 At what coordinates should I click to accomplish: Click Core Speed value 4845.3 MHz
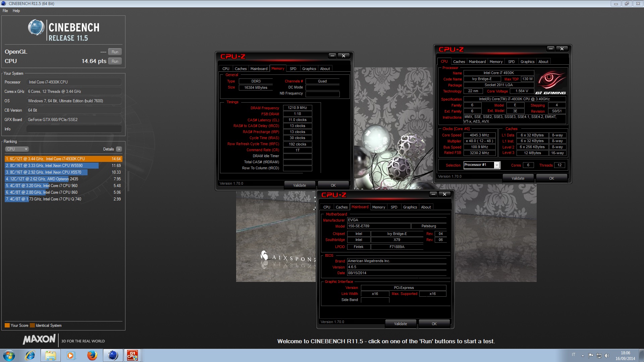[479, 135]
